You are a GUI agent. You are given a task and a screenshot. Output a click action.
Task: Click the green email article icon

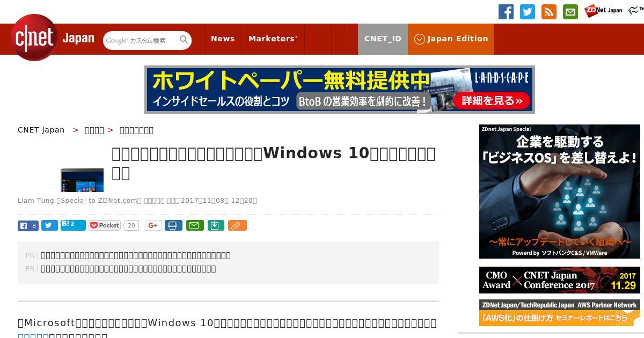point(195,225)
